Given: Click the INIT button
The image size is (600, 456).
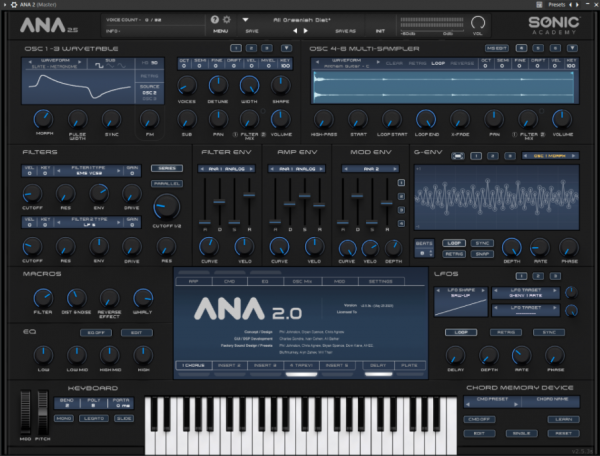Looking at the screenshot, I should click(x=380, y=31).
